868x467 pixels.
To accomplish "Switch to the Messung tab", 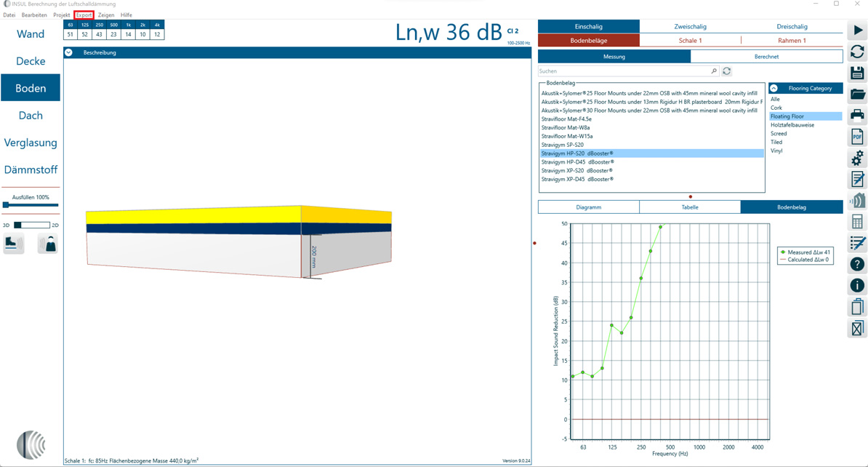I will click(614, 57).
